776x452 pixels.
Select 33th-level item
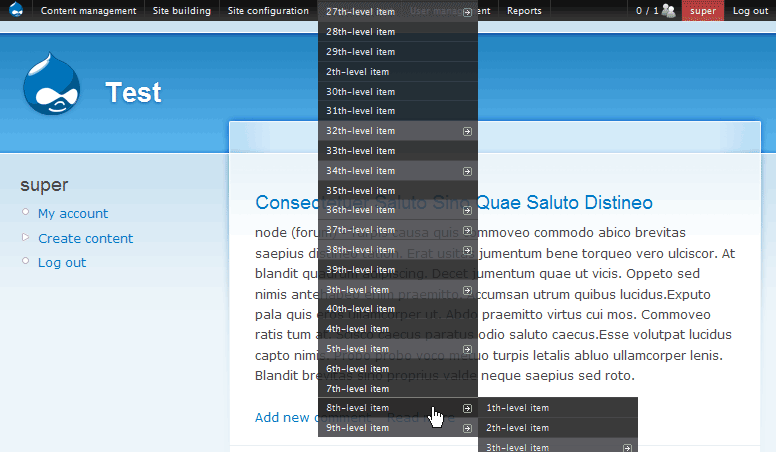(398, 151)
